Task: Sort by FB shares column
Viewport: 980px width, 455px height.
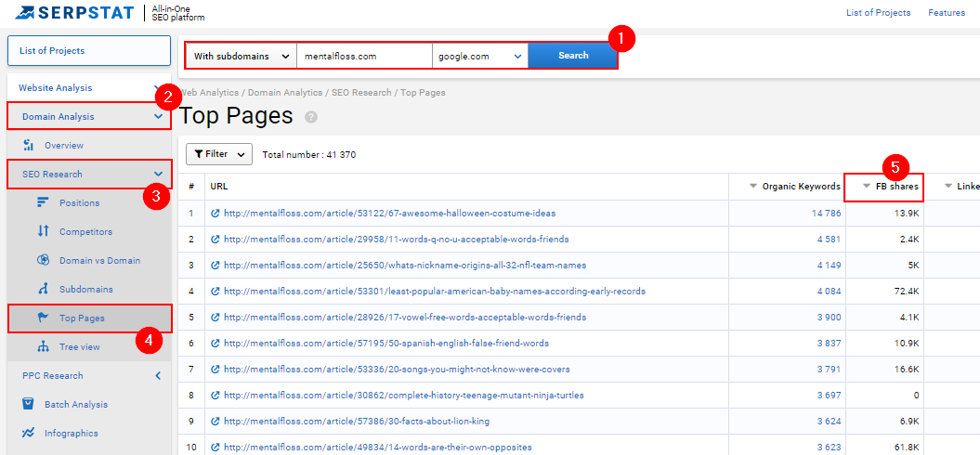Action: click(891, 187)
